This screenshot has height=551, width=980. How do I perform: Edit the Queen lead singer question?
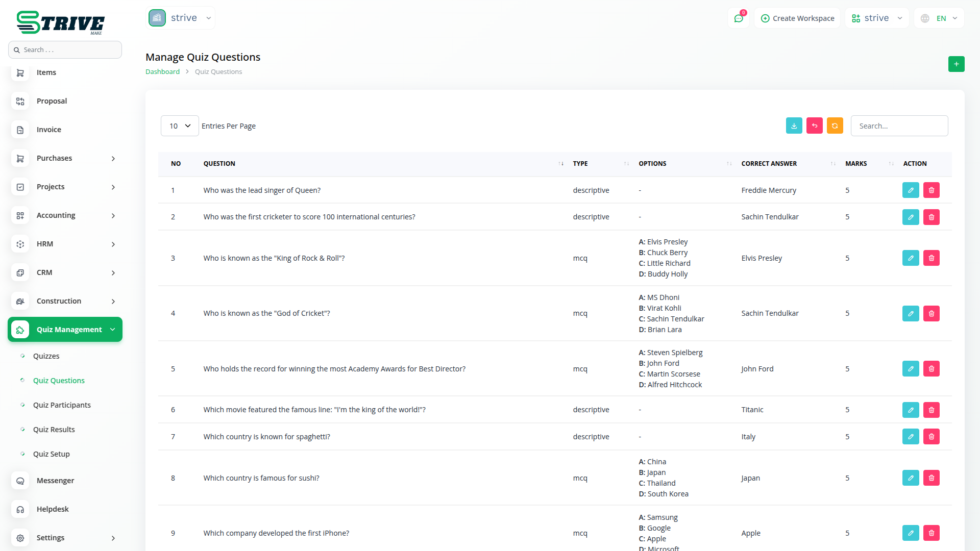pos(910,190)
